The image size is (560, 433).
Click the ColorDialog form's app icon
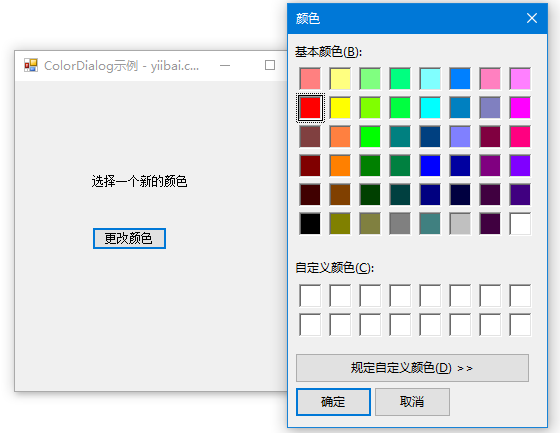(31, 65)
